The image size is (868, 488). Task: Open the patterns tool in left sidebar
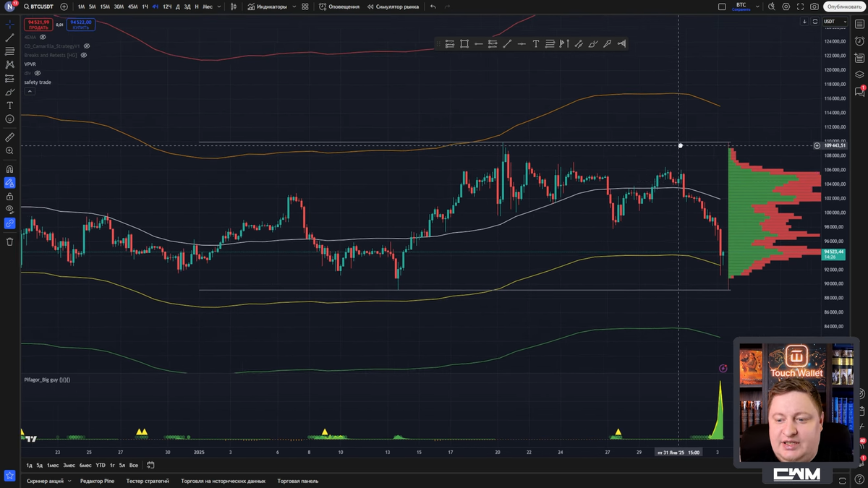click(10, 64)
